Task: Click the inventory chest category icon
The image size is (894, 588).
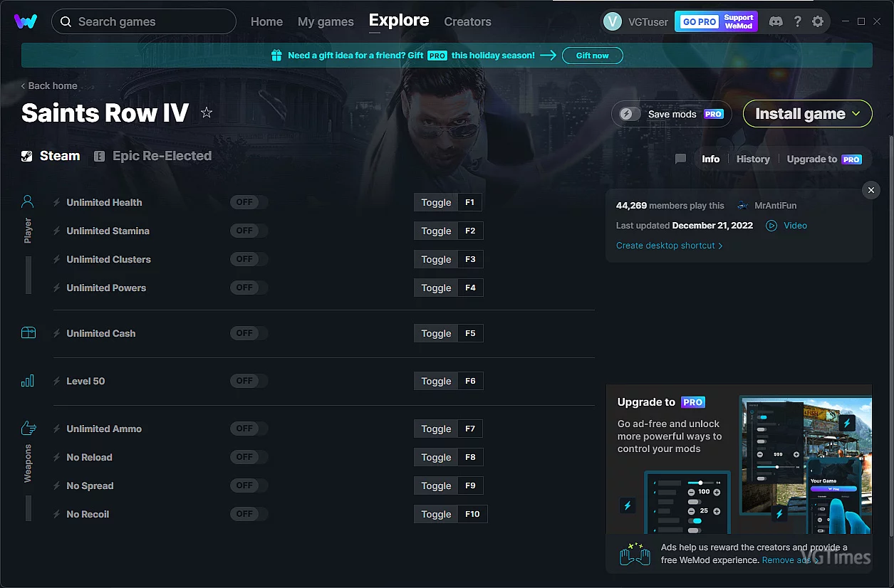Action: 28,332
